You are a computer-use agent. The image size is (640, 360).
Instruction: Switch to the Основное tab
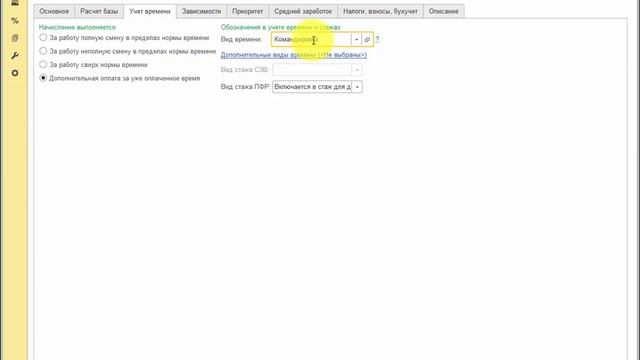54,11
